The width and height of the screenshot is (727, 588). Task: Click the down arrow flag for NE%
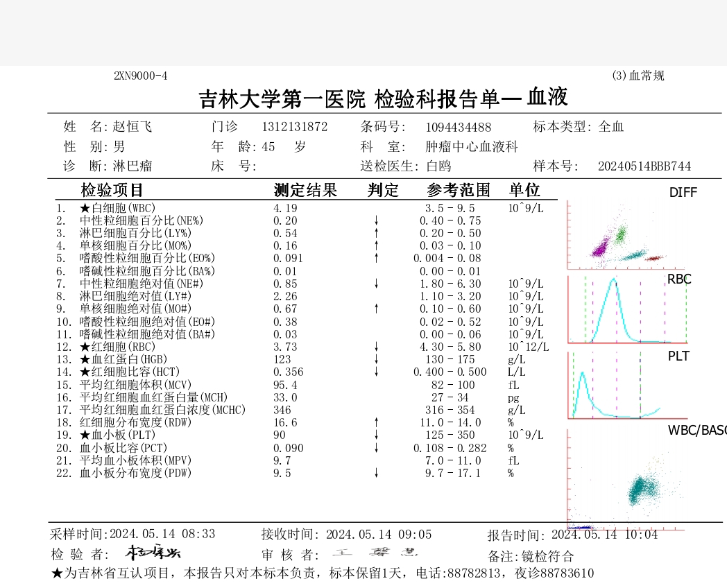(x=377, y=220)
